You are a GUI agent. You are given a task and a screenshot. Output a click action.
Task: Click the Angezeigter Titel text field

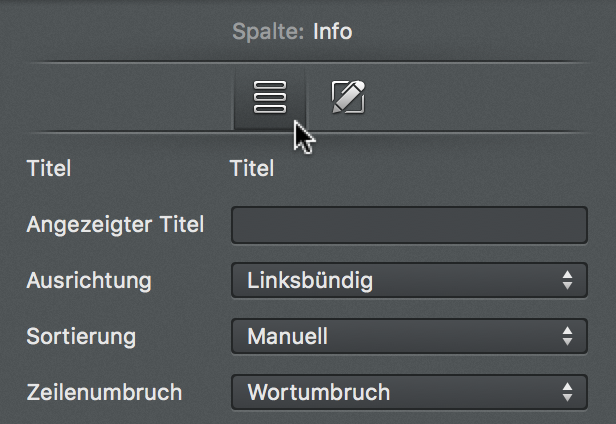pyautogui.click(x=409, y=225)
